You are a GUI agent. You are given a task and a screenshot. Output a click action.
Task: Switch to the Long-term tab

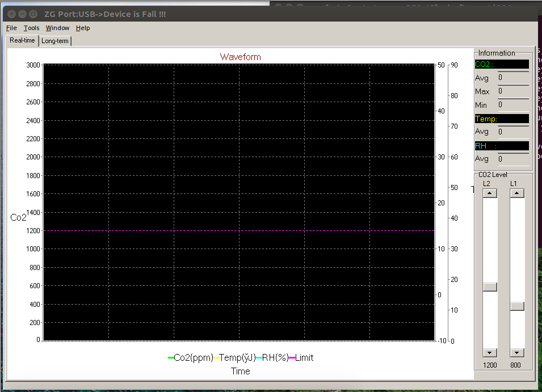pos(55,41)
